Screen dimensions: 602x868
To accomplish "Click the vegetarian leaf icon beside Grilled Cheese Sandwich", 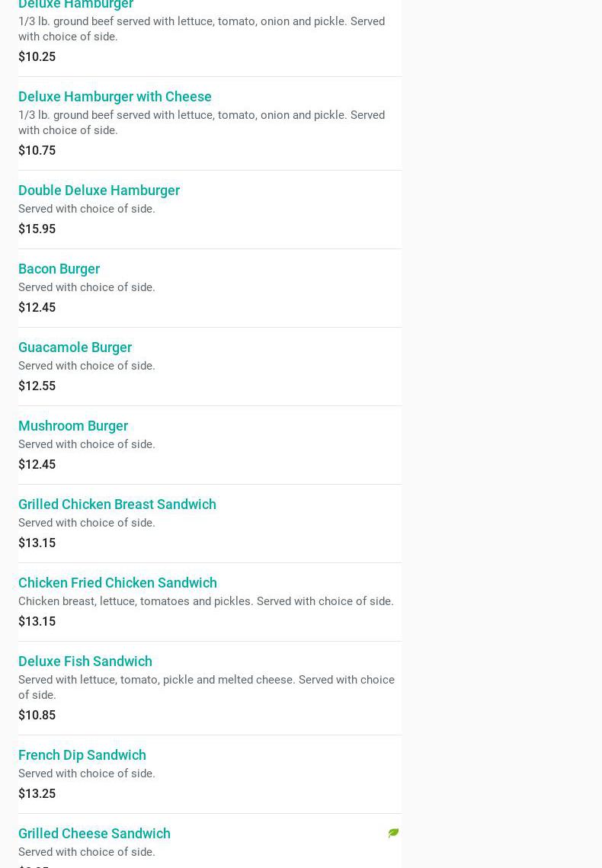I will coord(393,833).
